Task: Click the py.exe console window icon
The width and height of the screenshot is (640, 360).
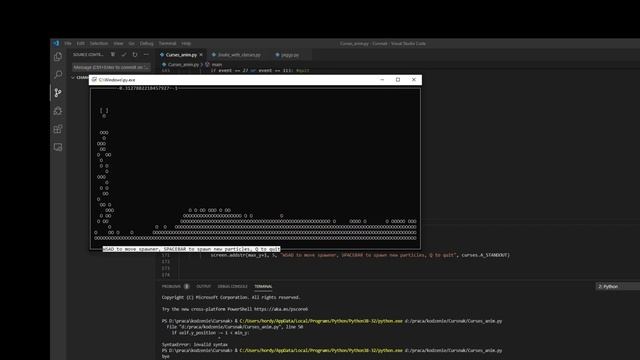Action: pyautogui.click(x=94, y=80)
